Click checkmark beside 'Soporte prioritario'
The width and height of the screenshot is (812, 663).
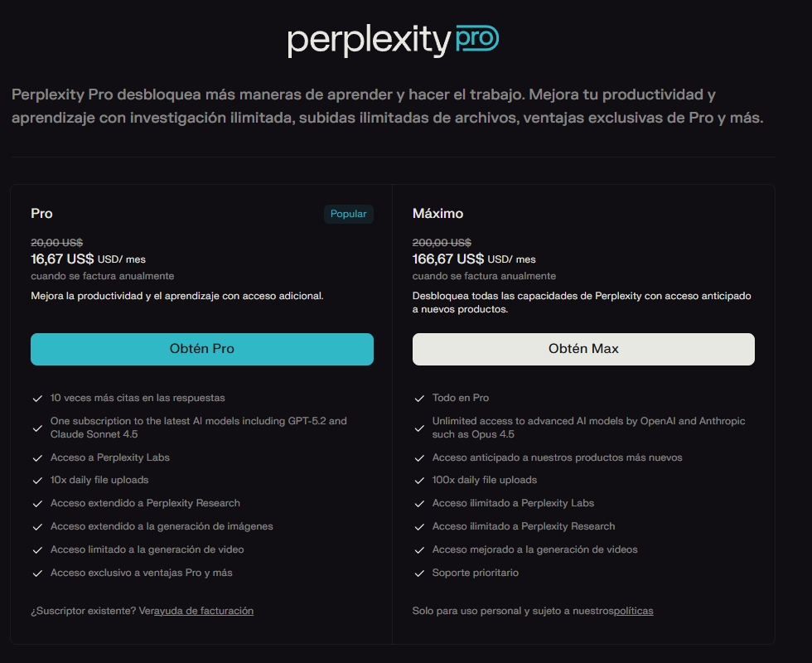pyautogui.click(x=419, y=572)
